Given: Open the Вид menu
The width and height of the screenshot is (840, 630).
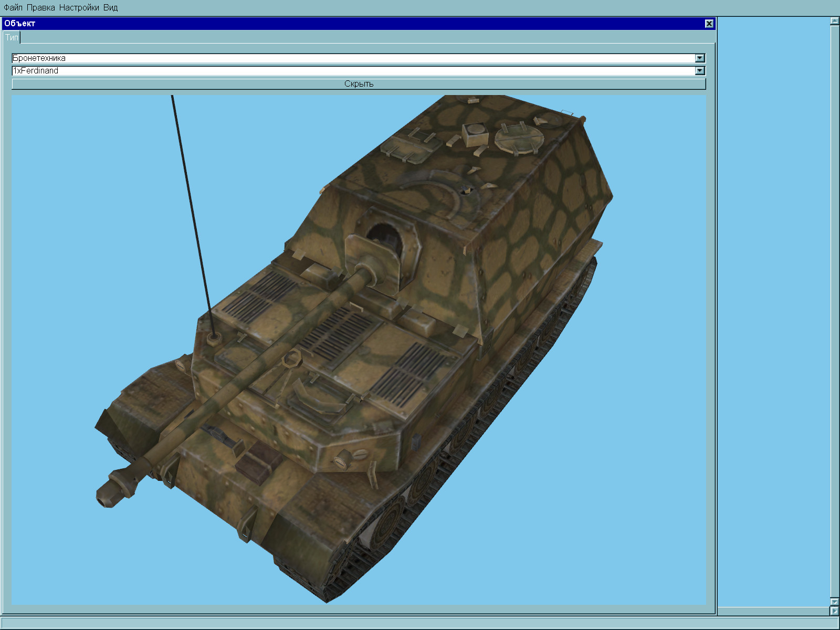Looking at the screenshot, I should pyautogui.click(x=111, y=8).
